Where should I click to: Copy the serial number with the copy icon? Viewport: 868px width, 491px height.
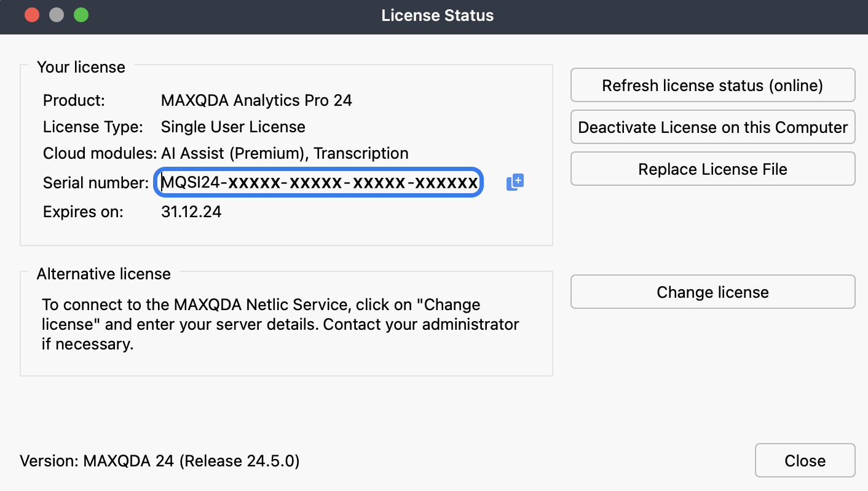click(515, 182)
